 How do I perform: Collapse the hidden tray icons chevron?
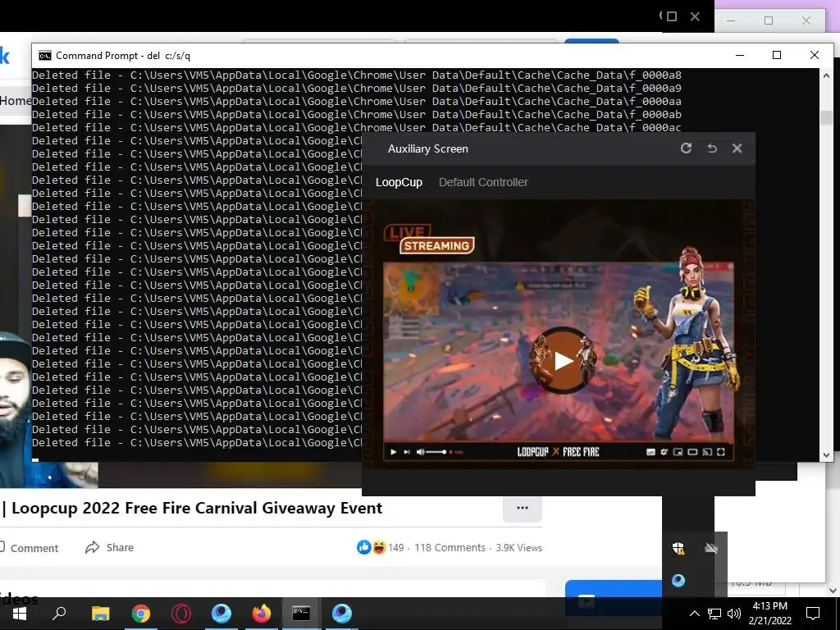point(694,614)
